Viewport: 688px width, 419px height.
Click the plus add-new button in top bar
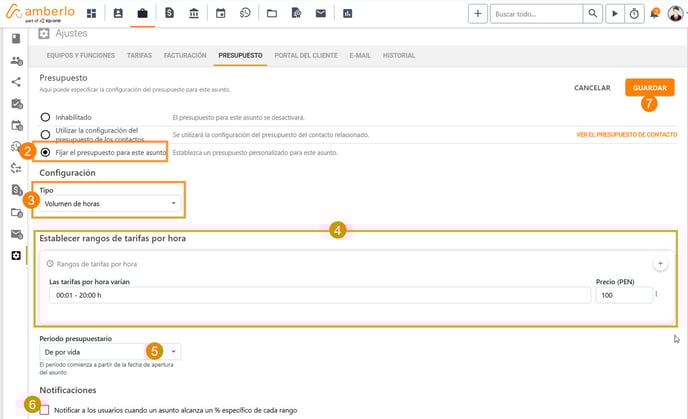(x=478, y=14)
